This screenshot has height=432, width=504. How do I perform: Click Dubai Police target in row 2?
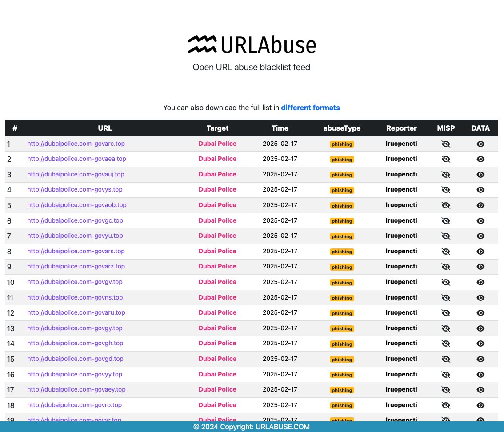[217, 159]
